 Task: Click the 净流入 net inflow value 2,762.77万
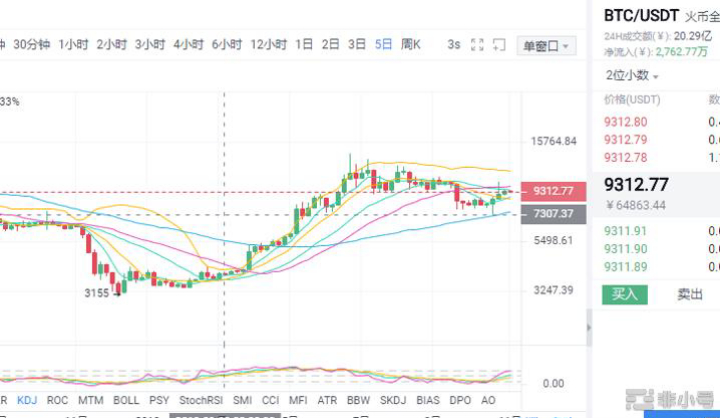(681, 51)
